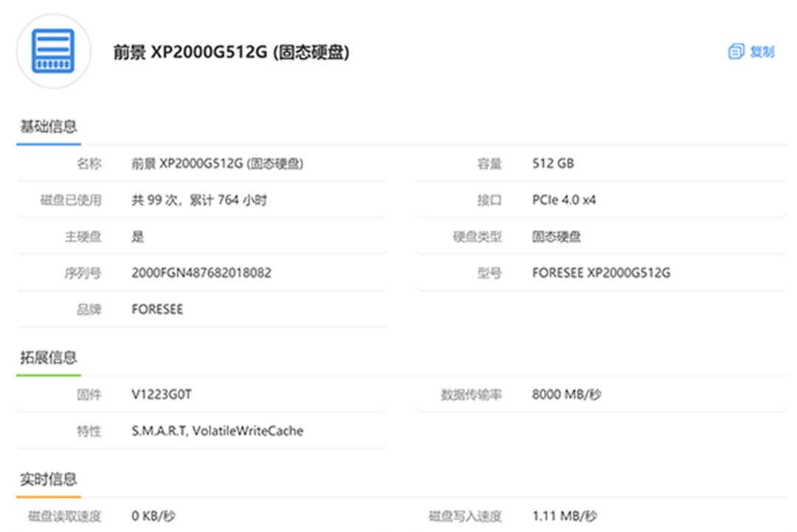Select serial number 2000FGN487682018082
Screen dimensions: 797x532
coord(201,273)
